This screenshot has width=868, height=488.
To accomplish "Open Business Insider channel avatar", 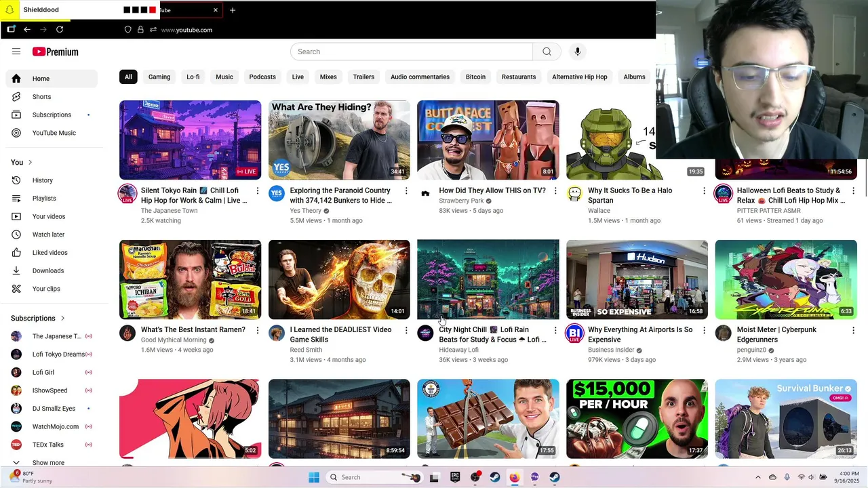I will click(x=574, y=333).
